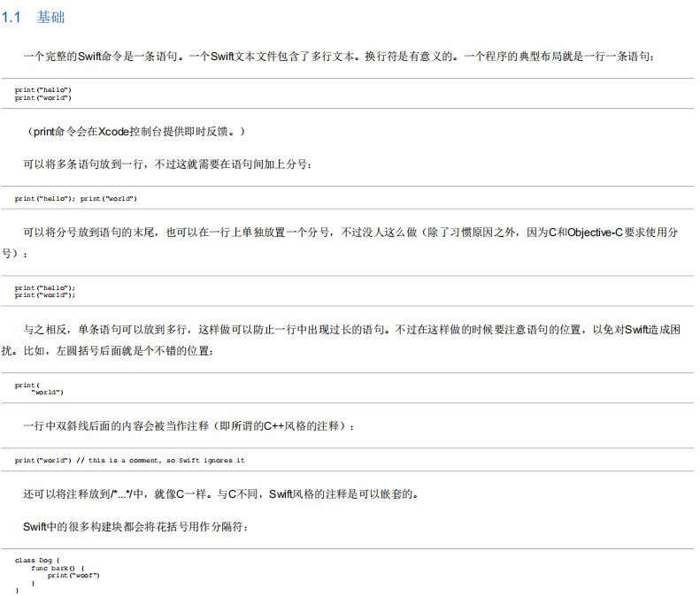Click the one-line code with both print statements

coord(76,198)
